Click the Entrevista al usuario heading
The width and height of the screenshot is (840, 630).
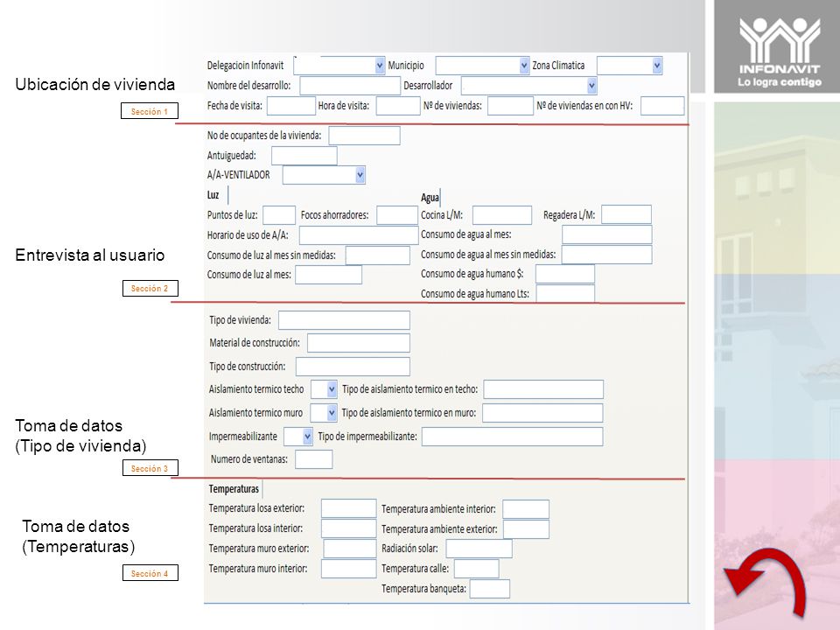point(89,255)
